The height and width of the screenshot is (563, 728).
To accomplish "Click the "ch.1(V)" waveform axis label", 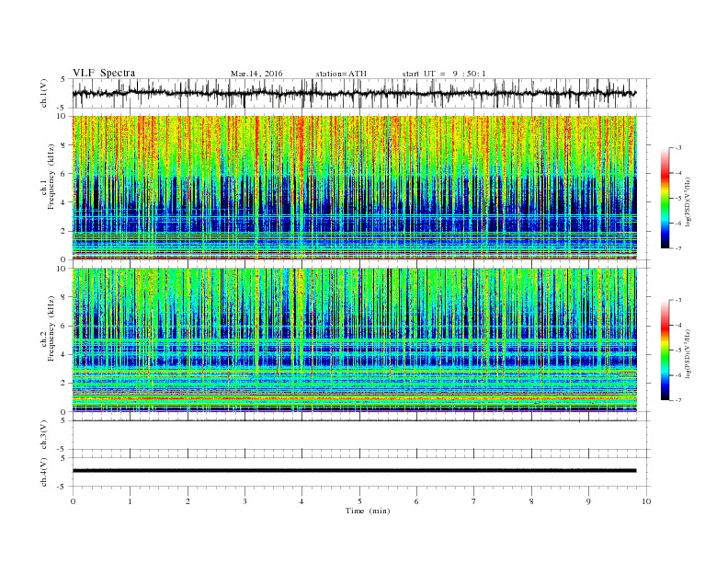I will tap(44, 93).
